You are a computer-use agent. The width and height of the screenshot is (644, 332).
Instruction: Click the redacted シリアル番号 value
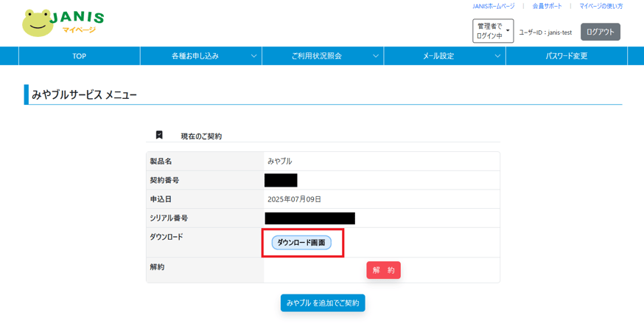click(310, 218)
